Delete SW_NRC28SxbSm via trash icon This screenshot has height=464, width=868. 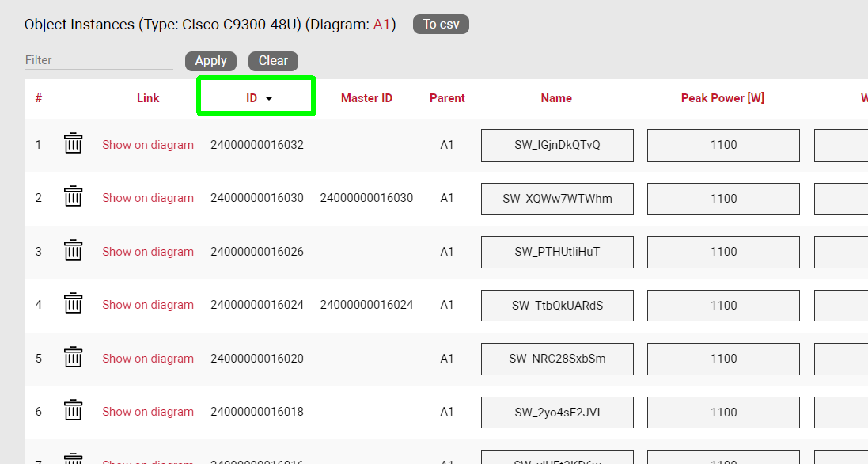(x=73, y=358)
